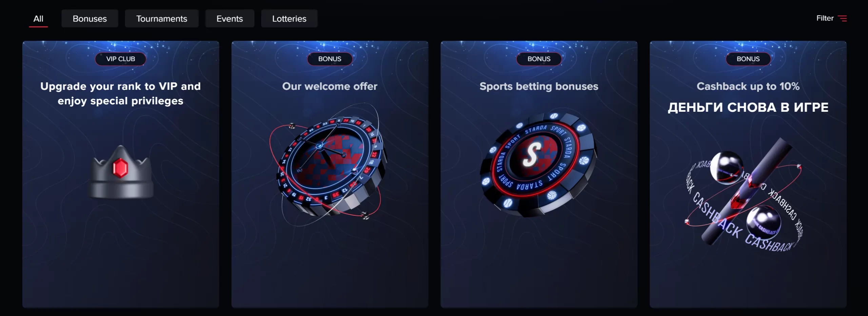Select the All tab
The height and width of the screenshot is (316, 868).
[38, 19]
